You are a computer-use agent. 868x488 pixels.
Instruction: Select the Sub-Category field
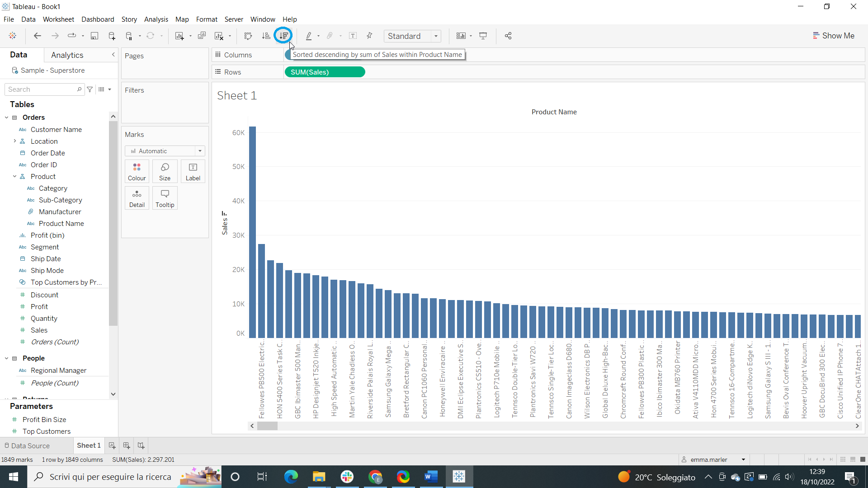(x=60, y=200)
